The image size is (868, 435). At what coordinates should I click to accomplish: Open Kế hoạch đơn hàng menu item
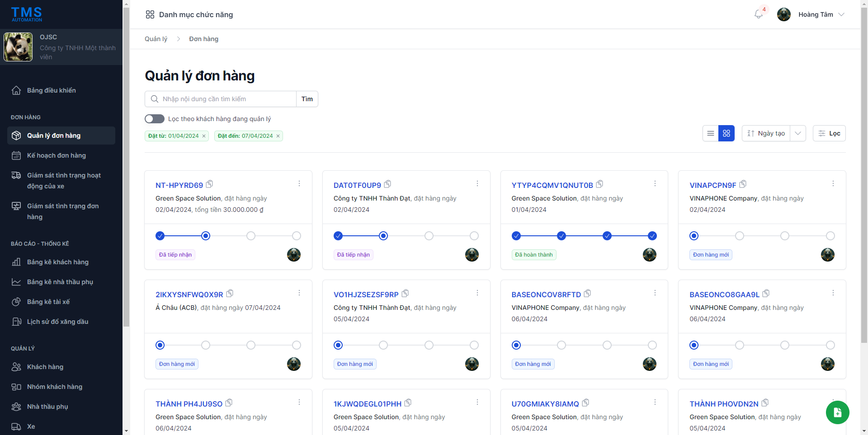tap(61, 155)
